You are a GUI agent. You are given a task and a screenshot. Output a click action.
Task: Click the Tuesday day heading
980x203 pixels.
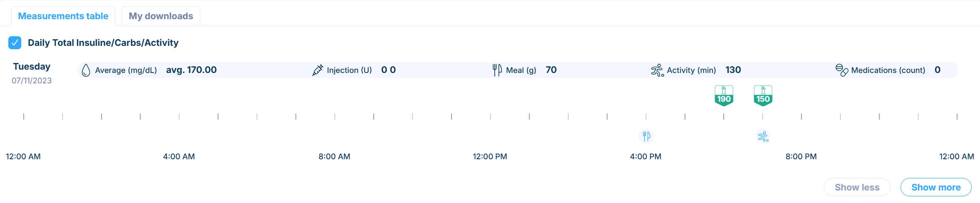point(32,67)
